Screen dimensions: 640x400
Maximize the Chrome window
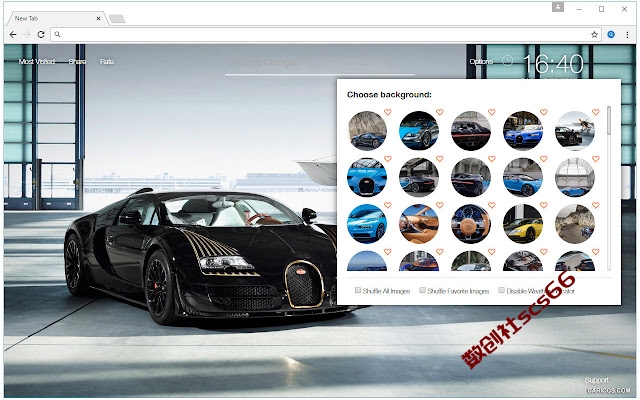tap(601, 9)
